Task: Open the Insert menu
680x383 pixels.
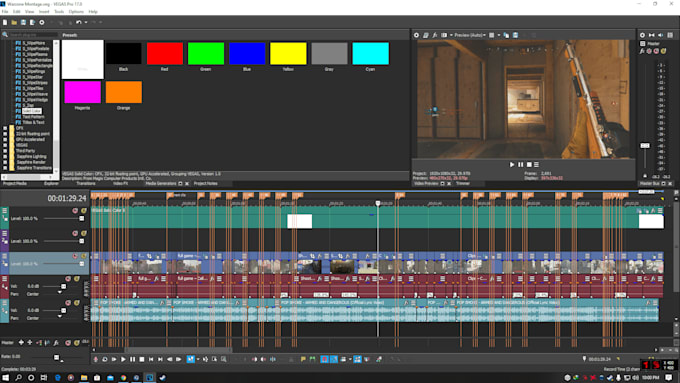Action: [44, 12]
